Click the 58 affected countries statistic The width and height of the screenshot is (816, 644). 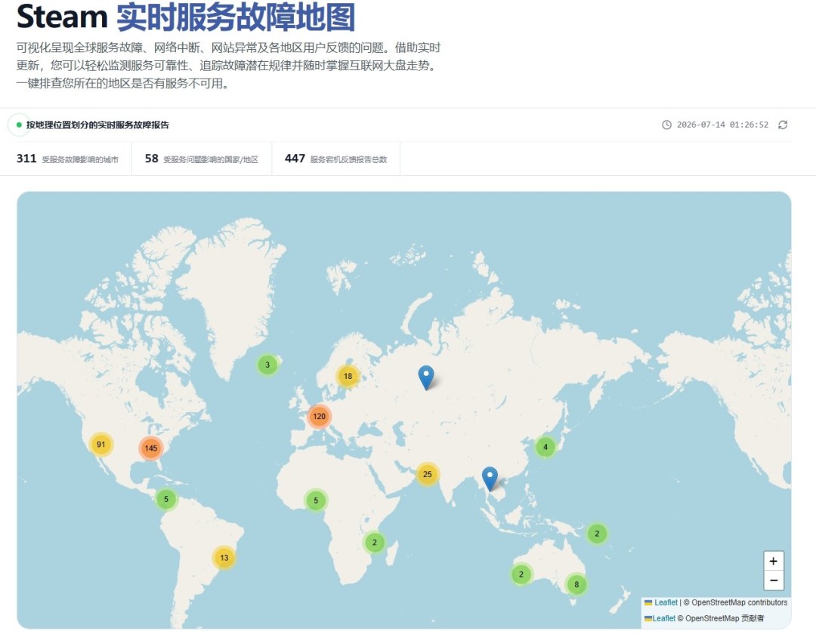[202, 159]
